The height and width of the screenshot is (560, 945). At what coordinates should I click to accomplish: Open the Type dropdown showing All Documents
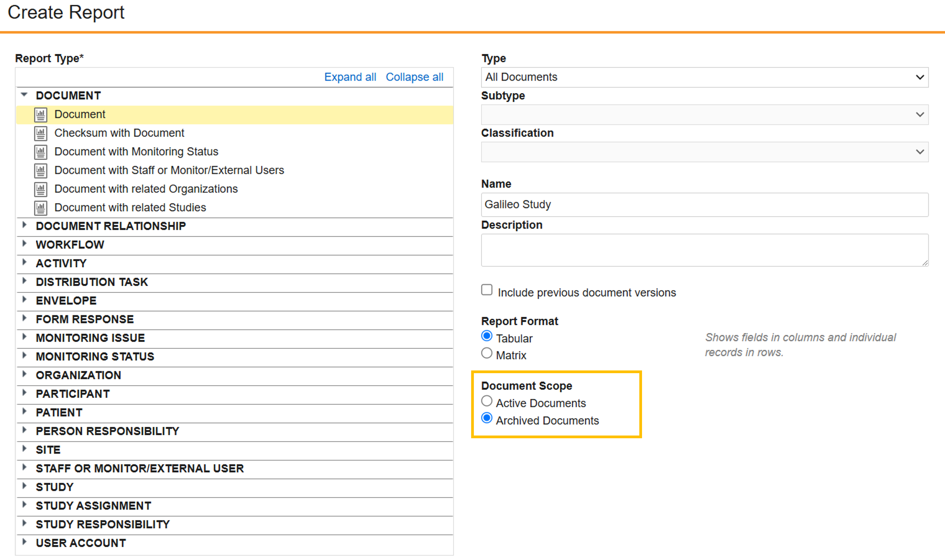(704, 77)
